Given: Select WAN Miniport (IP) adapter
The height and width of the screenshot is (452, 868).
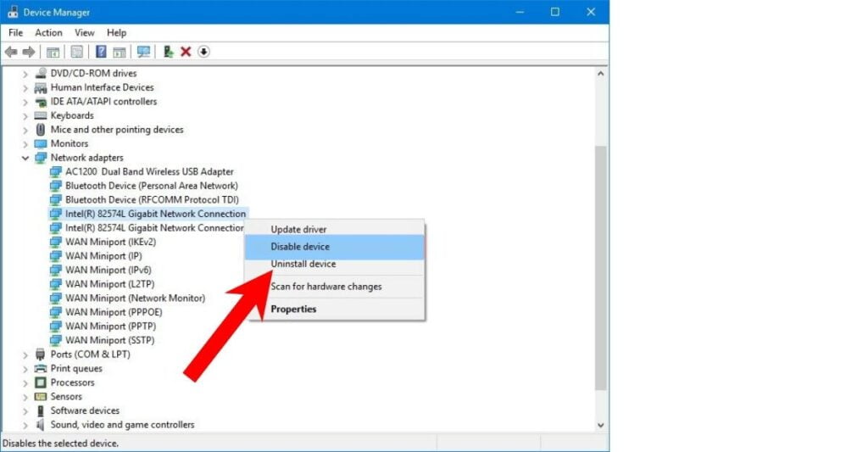Looking at the screenshot, I should 103,256.
